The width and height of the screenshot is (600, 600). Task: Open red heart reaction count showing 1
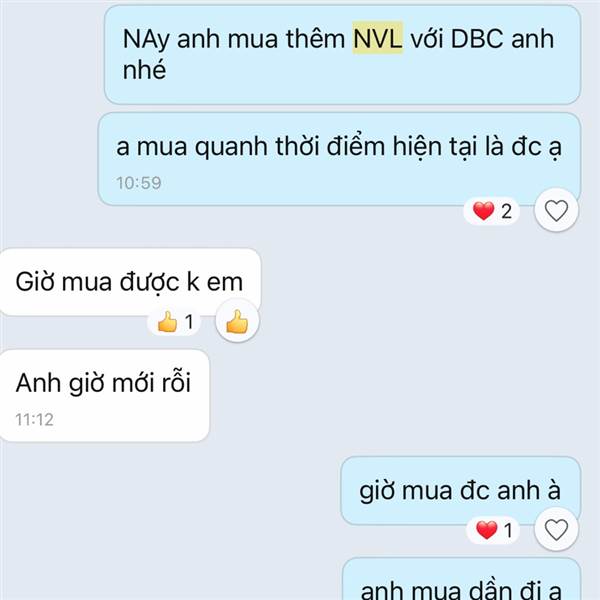(493, 530)
